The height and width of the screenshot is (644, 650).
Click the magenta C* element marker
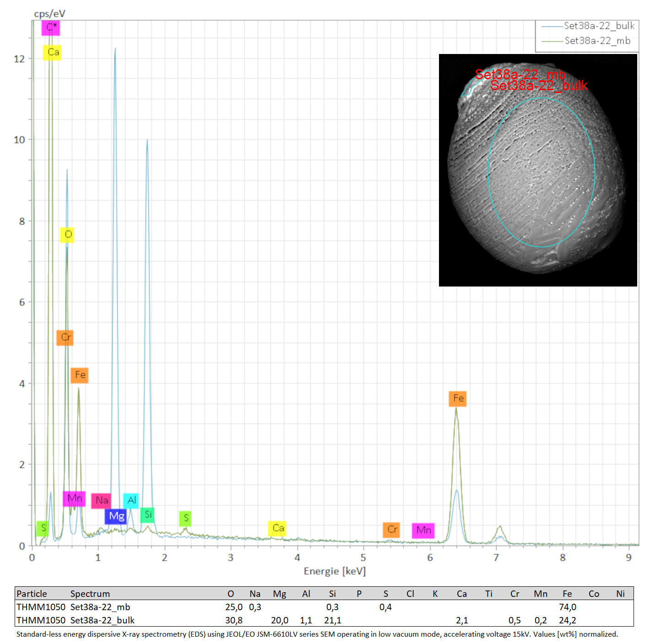tap(51, 27)
